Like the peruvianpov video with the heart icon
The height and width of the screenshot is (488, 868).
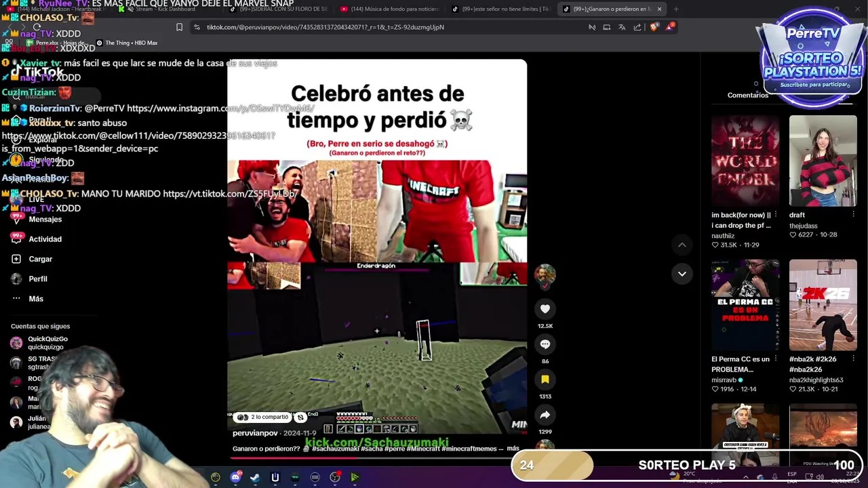545,309
